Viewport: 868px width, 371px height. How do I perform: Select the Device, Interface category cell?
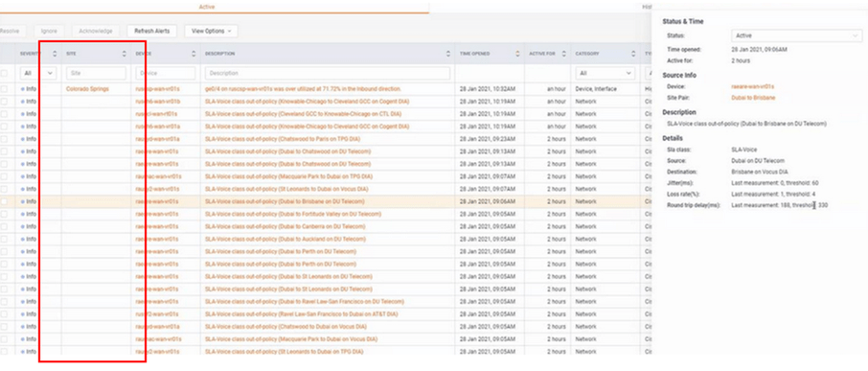(595, 88)
